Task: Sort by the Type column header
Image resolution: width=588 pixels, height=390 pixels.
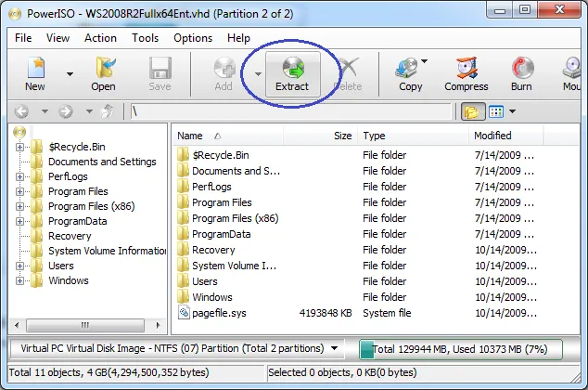Action: (413, 136)
